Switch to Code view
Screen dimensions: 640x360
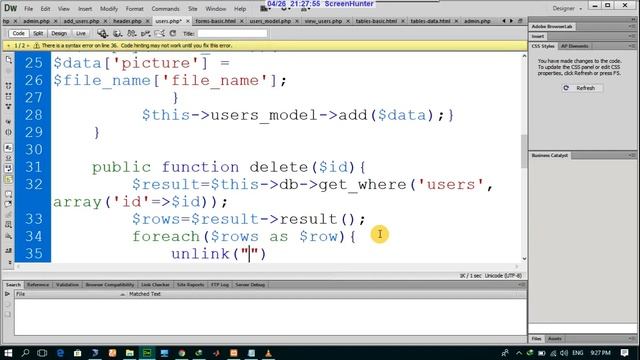18,33
